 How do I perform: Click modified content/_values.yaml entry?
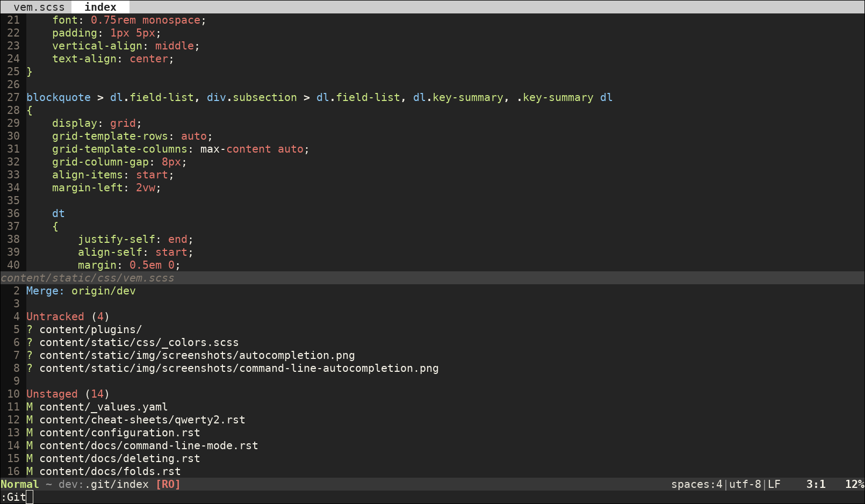coord(103,407)
